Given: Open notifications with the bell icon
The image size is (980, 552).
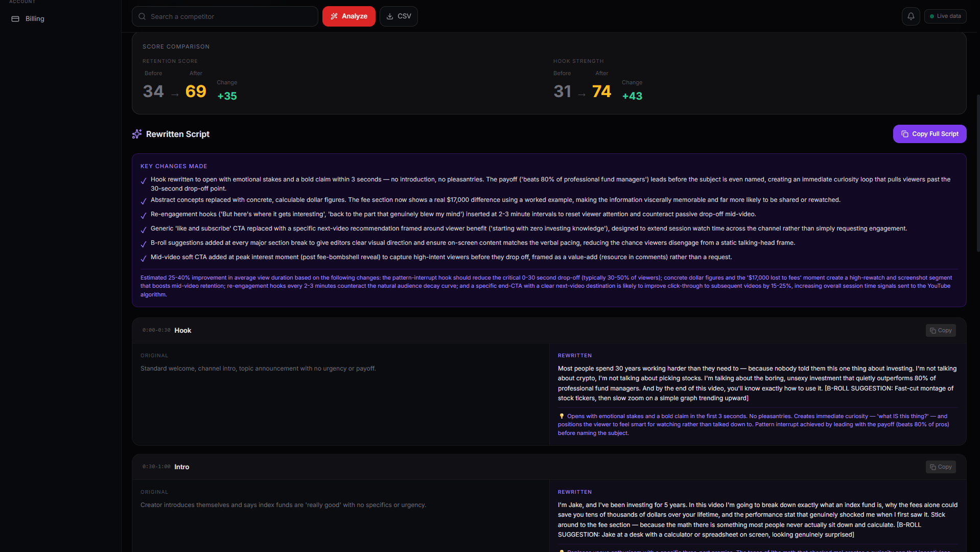Looking at the screenshot, I should pyautogui.click(x=911, y=16).
